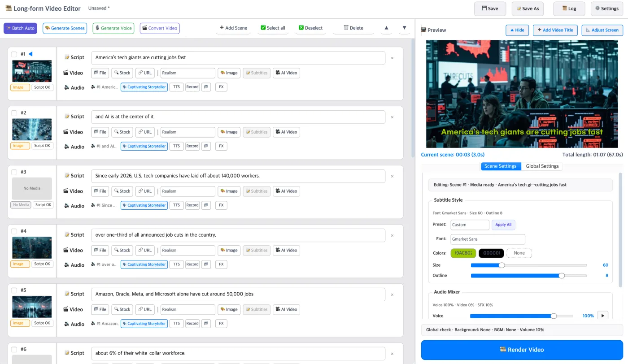Open the Realism style dropdown in scene #1
The height and width of the screenshot is (364, 628).
pos(188,73)
